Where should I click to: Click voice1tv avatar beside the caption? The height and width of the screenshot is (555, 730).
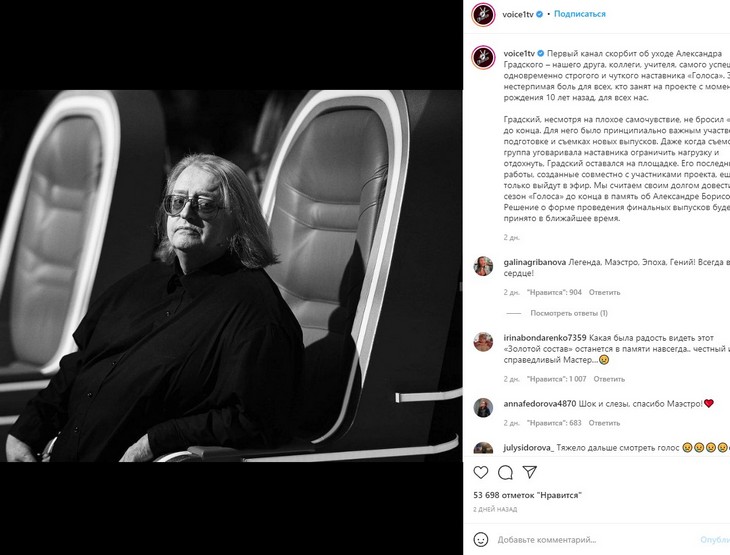[483, 58]
